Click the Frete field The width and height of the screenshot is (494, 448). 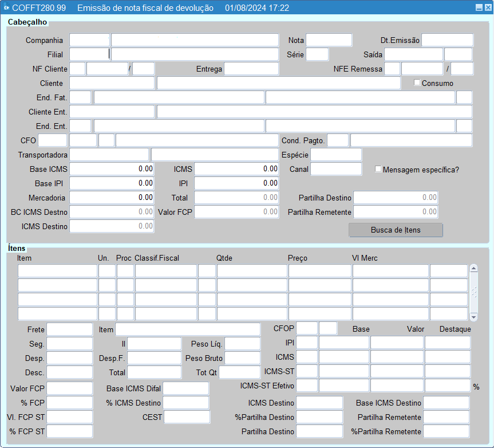[x=69, y=329]
